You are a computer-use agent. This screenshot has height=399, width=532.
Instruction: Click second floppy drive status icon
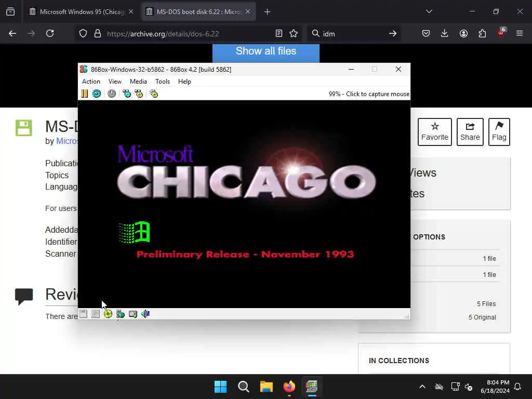(x=96, y=314)
